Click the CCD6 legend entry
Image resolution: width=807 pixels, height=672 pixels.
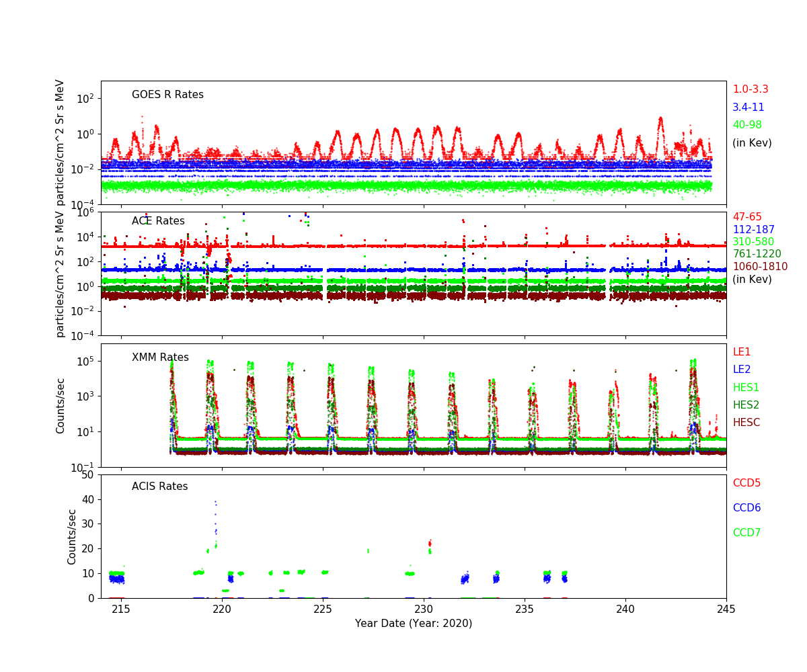[746, 508]
